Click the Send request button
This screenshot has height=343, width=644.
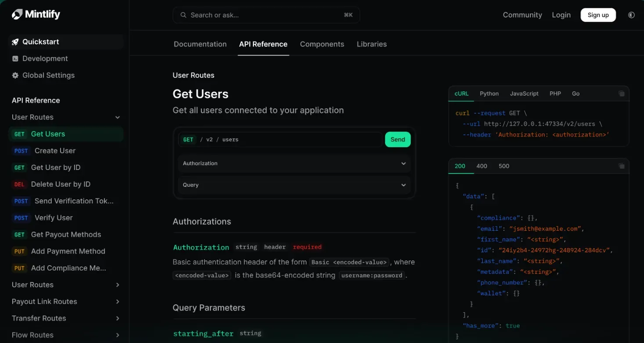click(x=398, y=140)
